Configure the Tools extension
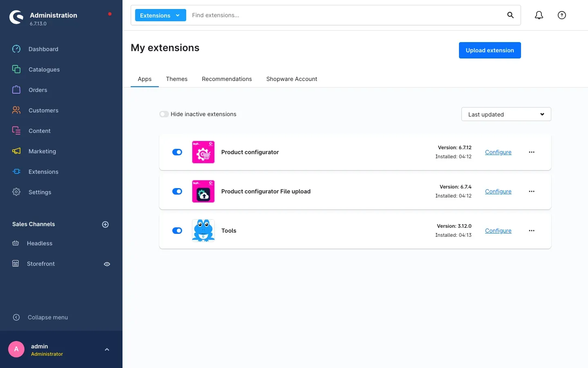Screen dimensions: 588x368 [x=498, y=231]
